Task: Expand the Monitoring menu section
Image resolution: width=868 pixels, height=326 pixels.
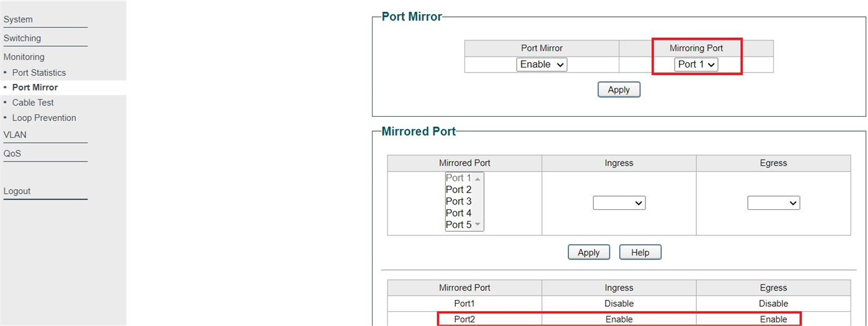Action: [24, 57]
